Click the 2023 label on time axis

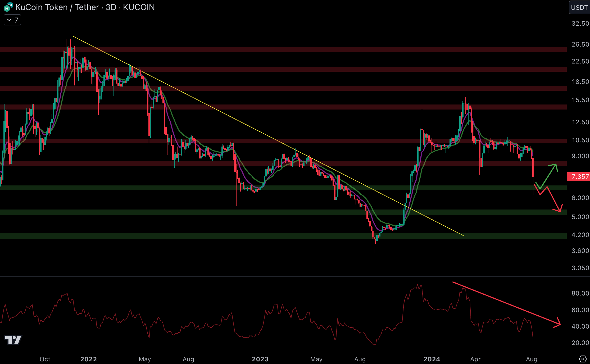[260, 359]
